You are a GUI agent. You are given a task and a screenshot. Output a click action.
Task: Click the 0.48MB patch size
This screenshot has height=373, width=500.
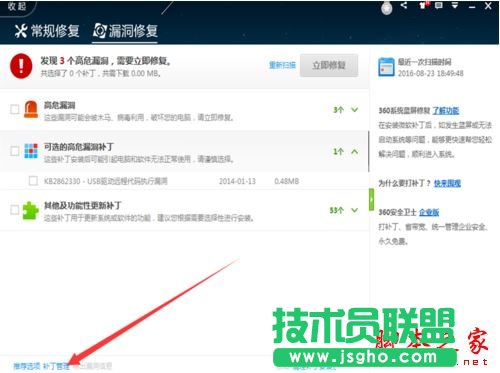[x=287, y=181]
